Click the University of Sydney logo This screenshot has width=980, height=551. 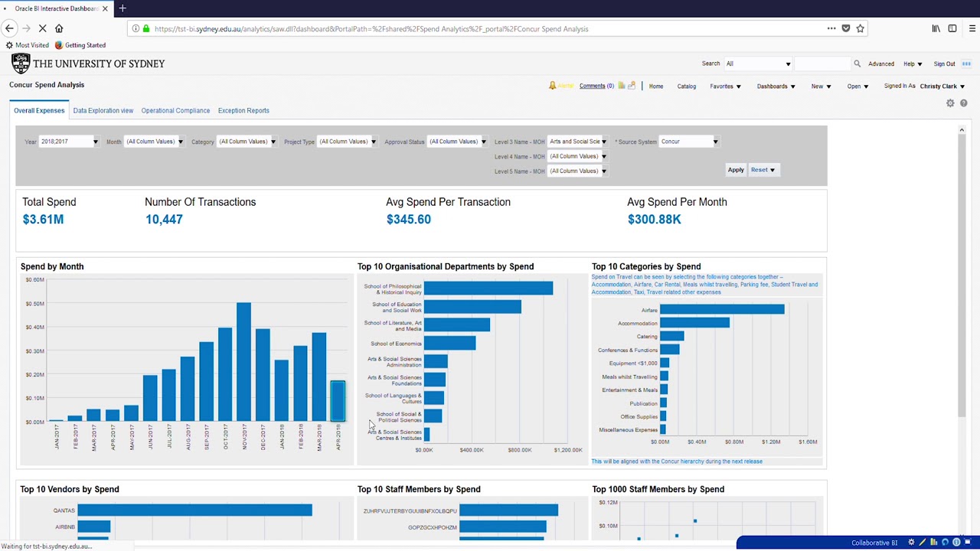tap(88, 64)
